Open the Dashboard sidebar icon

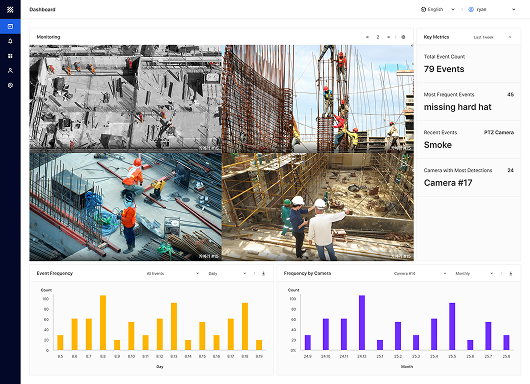point(10,26)
